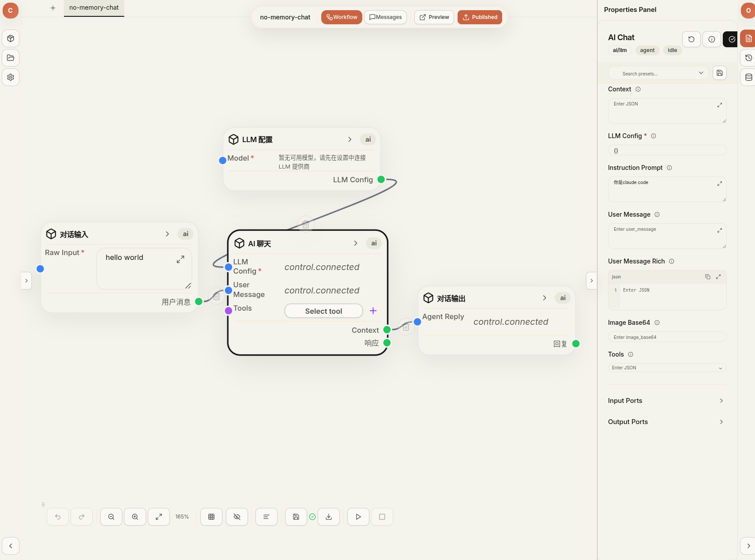The image size is (755, 560).
Task: Expand the 对话输出 node chevron
Action: 545,298
